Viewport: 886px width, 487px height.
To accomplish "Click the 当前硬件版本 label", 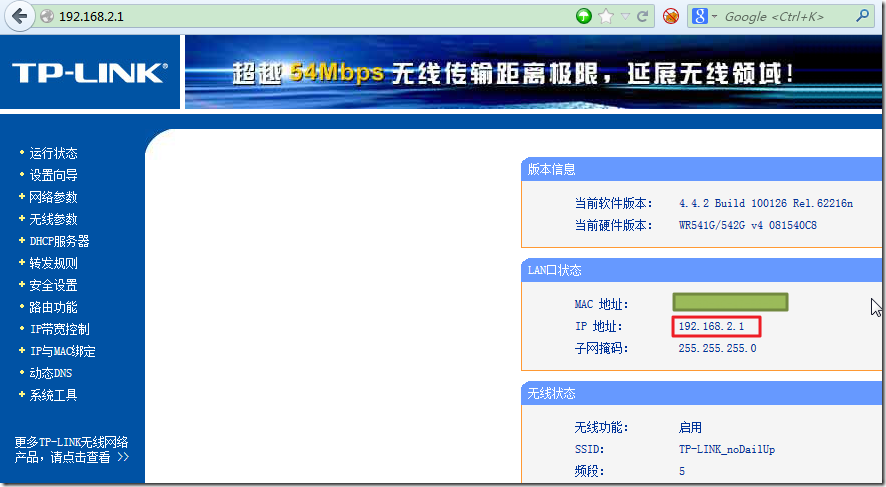I will pos(614,225).
